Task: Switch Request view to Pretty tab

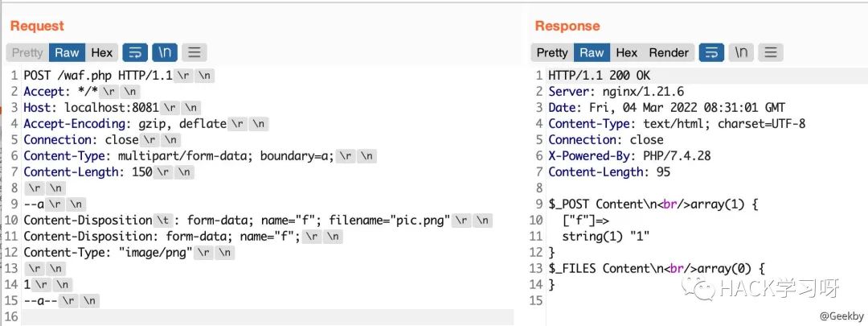Action: coord(27,52)
